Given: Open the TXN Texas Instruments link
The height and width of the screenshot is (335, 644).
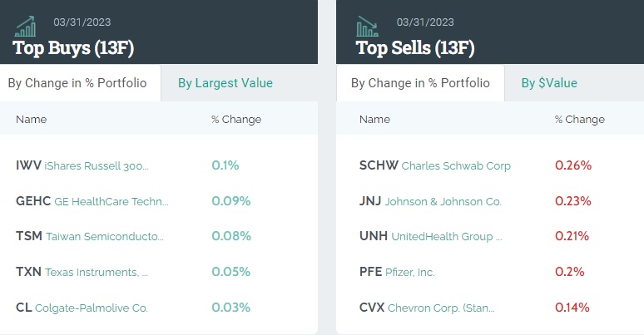Looking at the screenshot, I should 82,272.
